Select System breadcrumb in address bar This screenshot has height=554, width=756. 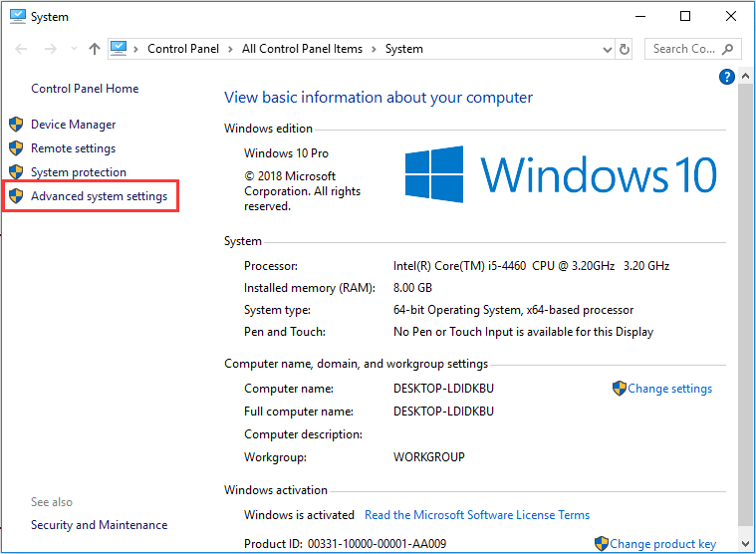click(x=404, y=49)
